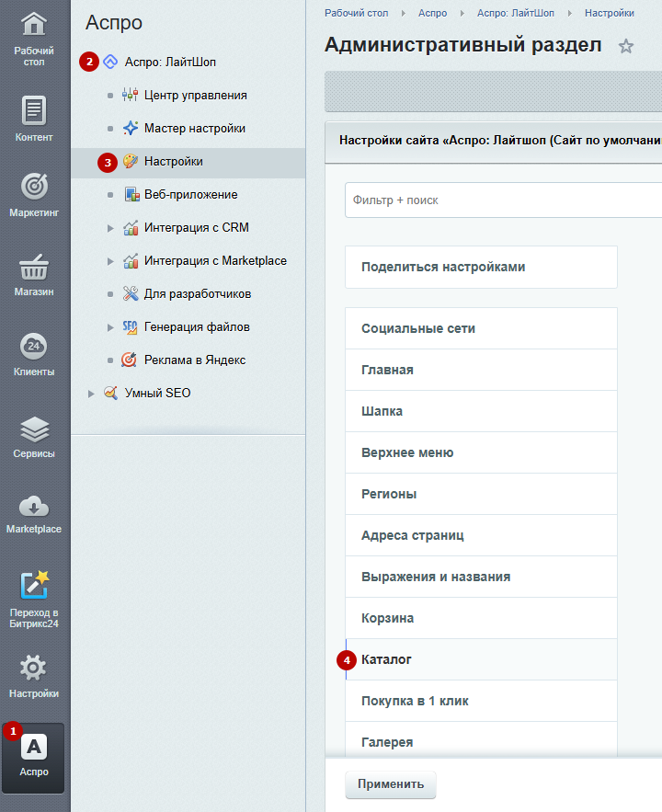Open the Галерея settings tab
Screen dimensions: 662x812
[x=481, y=741]
